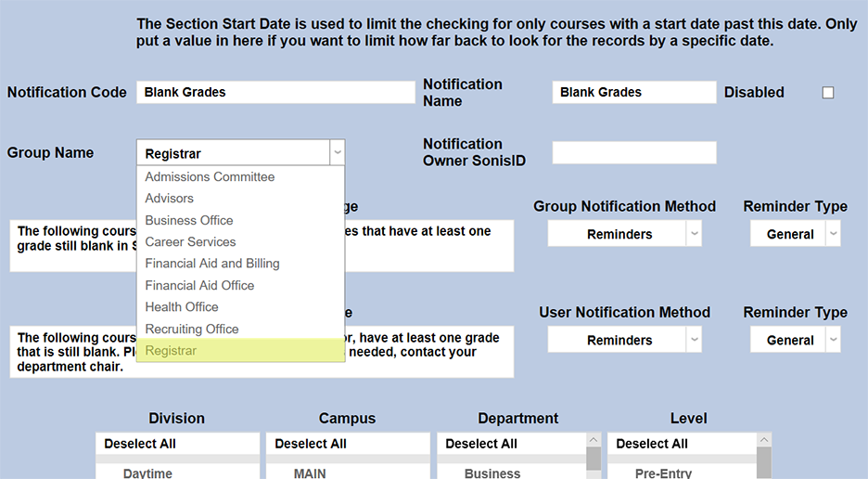
Task: Select the highlighted Registrar option
Action: (x=172, y=351)
